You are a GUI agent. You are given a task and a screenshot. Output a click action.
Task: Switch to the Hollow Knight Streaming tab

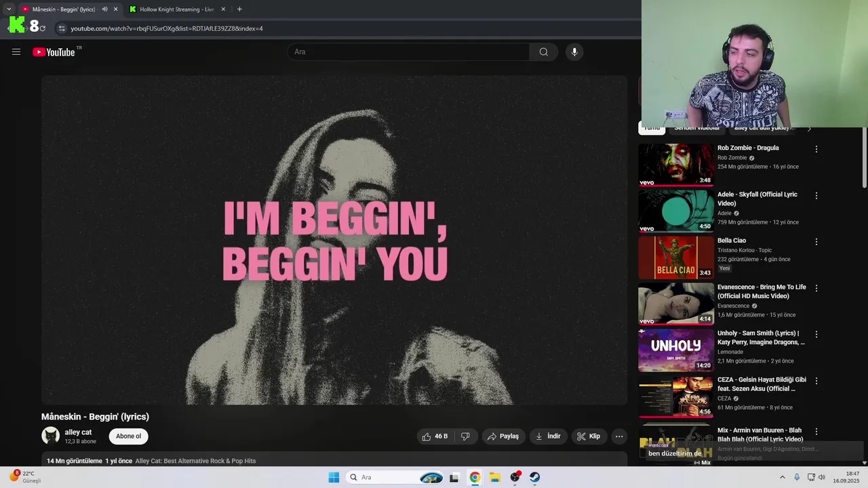[x=177, y=9]
